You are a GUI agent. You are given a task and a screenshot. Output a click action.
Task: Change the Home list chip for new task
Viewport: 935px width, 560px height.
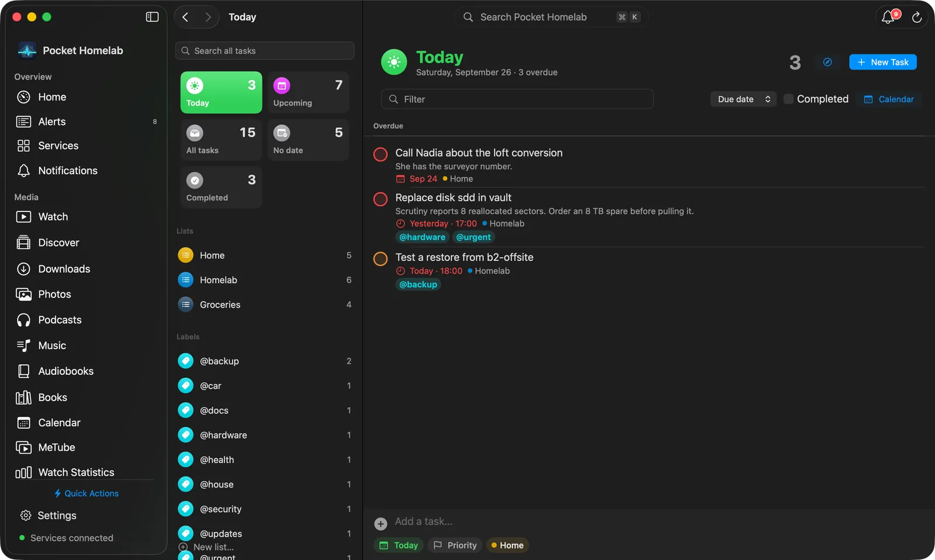507,545
